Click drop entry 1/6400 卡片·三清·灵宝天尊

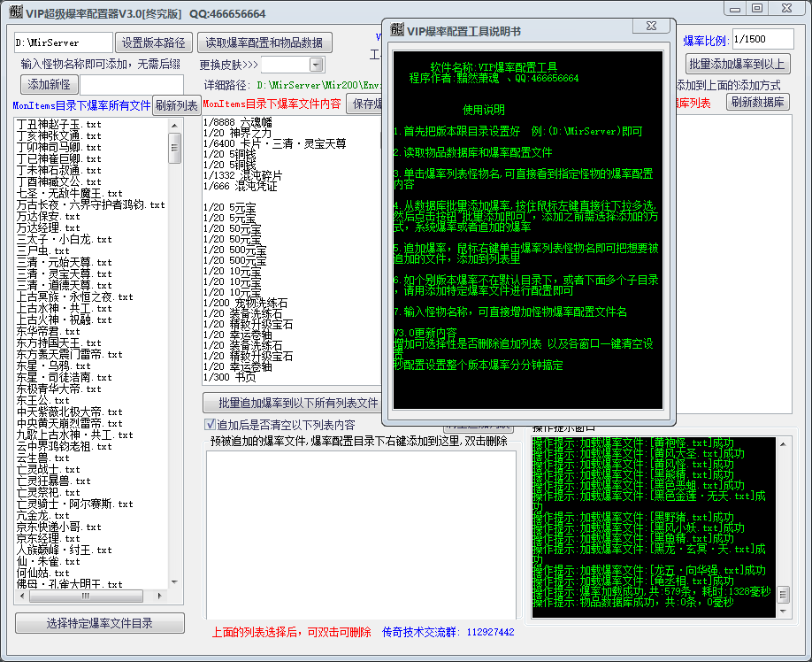pyautogui.click(x=274, y=143)
